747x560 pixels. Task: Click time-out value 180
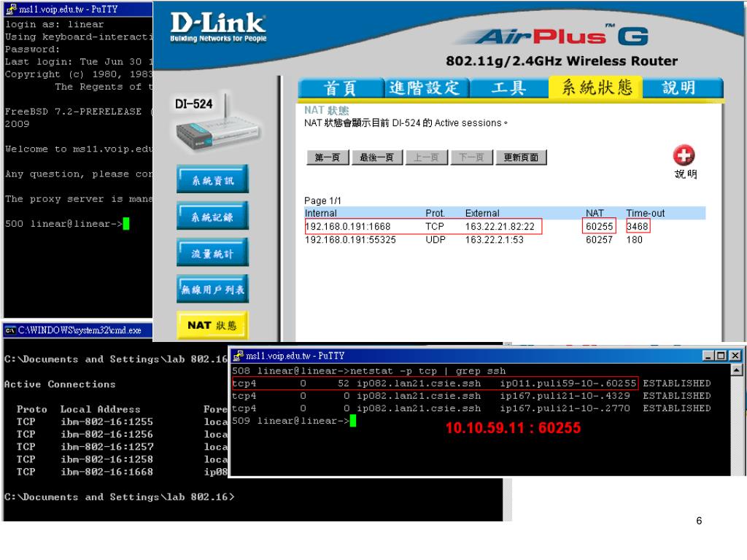[634, 240]
